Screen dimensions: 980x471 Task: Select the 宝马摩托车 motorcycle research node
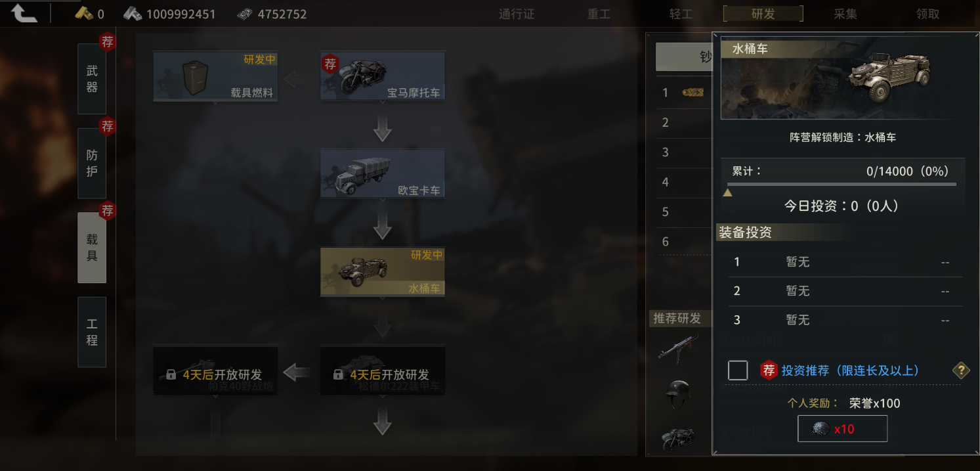pos(383,76)
